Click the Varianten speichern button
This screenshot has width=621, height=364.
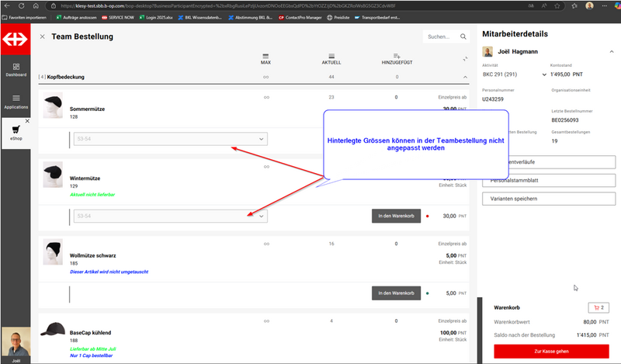(x=549, y=199)
